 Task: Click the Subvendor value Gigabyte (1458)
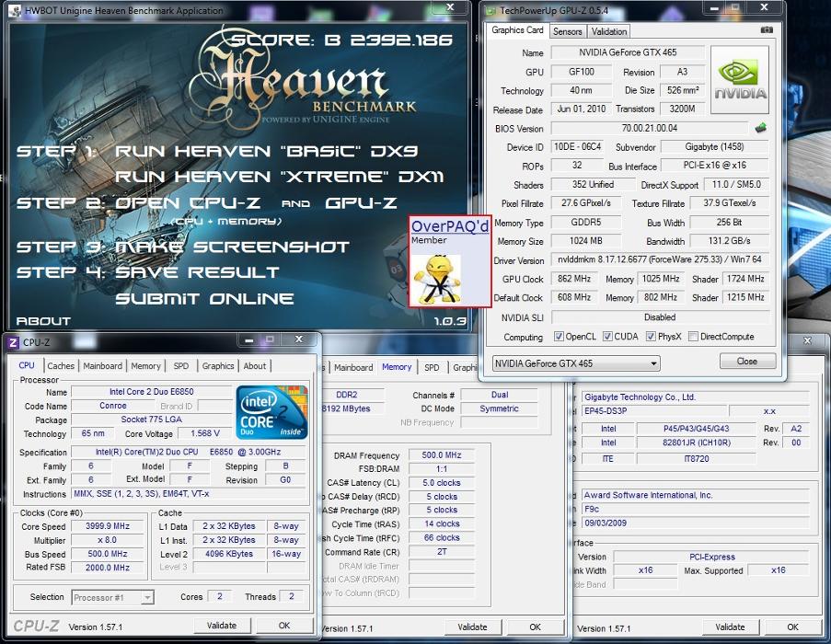click(x=714, y=146)
